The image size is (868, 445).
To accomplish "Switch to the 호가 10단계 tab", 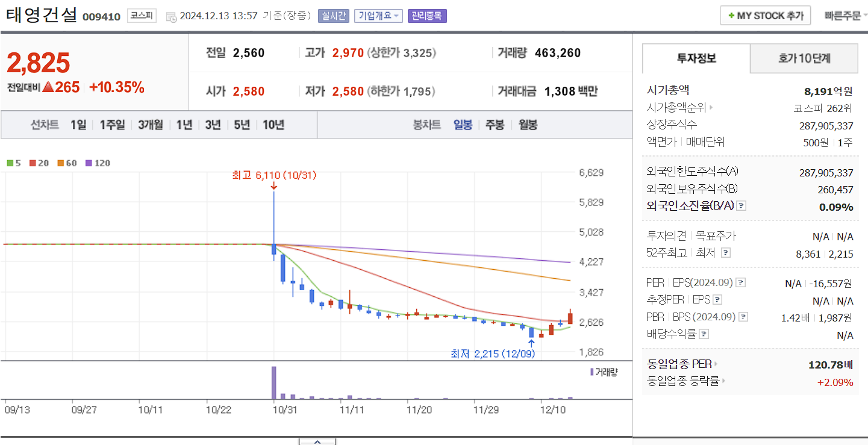I will point(804,58).
